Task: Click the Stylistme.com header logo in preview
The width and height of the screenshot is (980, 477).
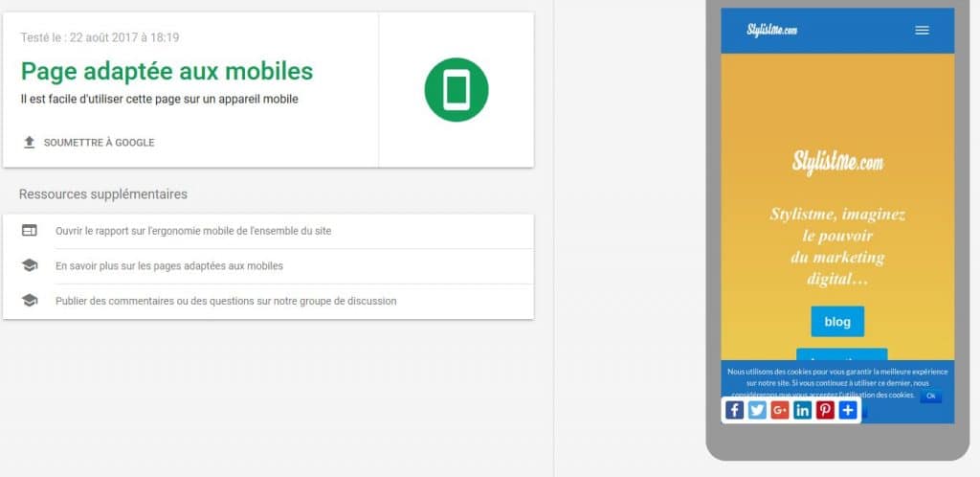Action: coord(772,30)
